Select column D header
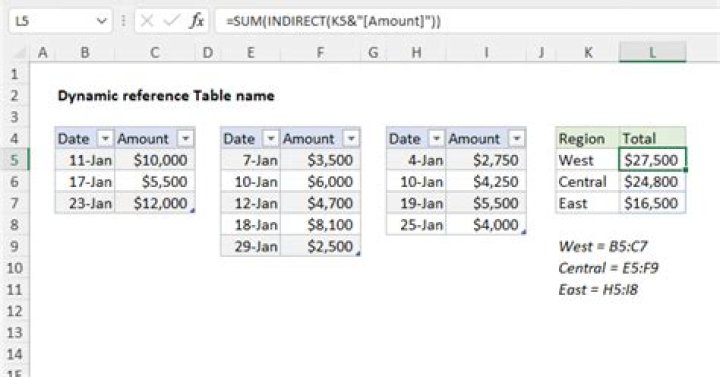The width and height of the screenshot is (720, 377). [x=208, y=52]
